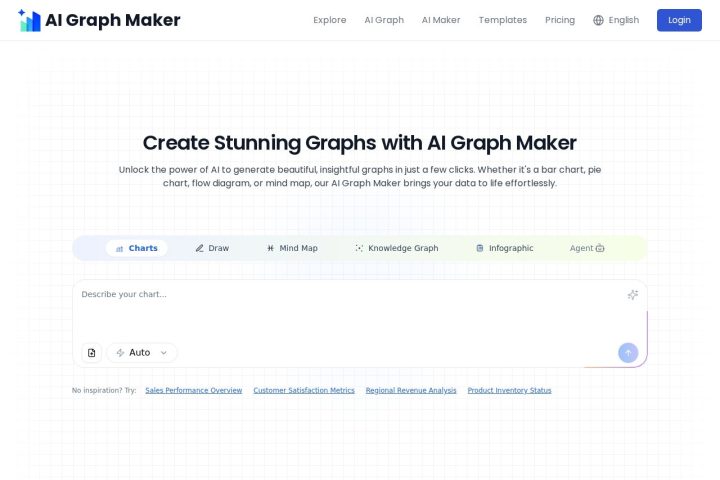Click the chevron arrow on Auto selector
720x480 pixels.
(163, 353)
